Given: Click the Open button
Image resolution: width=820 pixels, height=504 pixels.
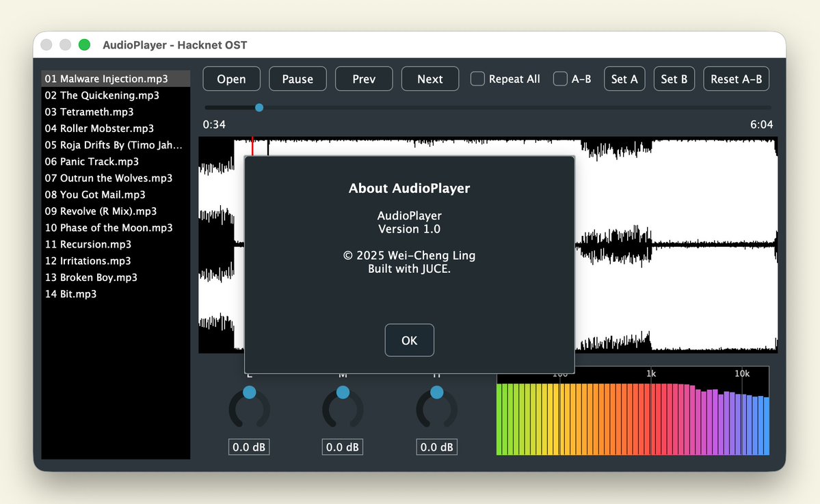Looking at the screenshot, I should point(231,79).
